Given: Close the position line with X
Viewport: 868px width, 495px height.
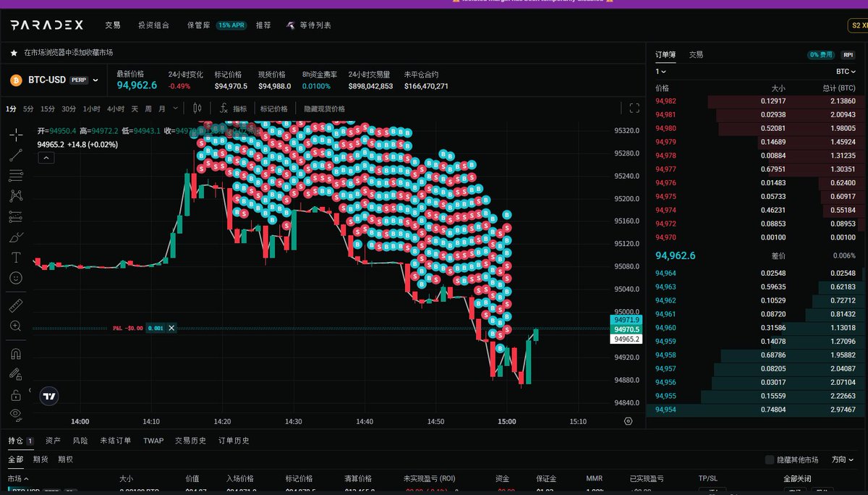Looking at the screenshot, I should tap(171, 329).
